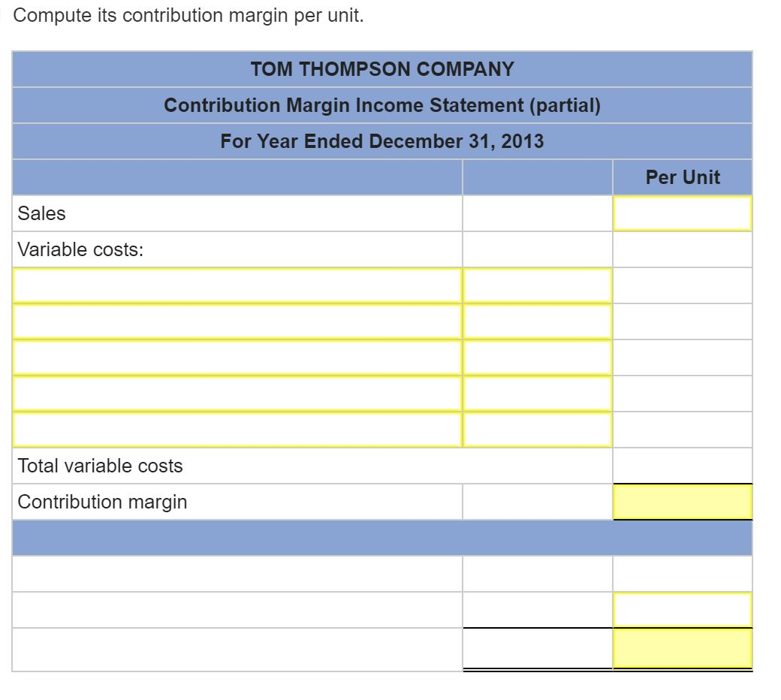The image size is (781, 700).
Task: Click the amount cell beside second variable cost
Action: tap(537, 321)
